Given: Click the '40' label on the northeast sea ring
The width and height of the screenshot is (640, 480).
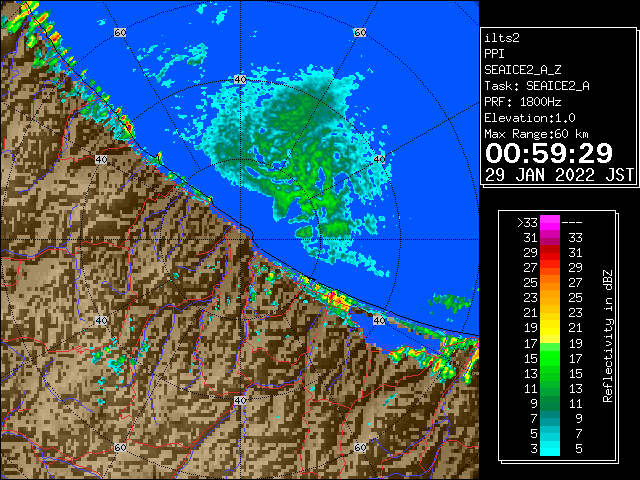Looking at the screenshot, I should click(379, 160).
